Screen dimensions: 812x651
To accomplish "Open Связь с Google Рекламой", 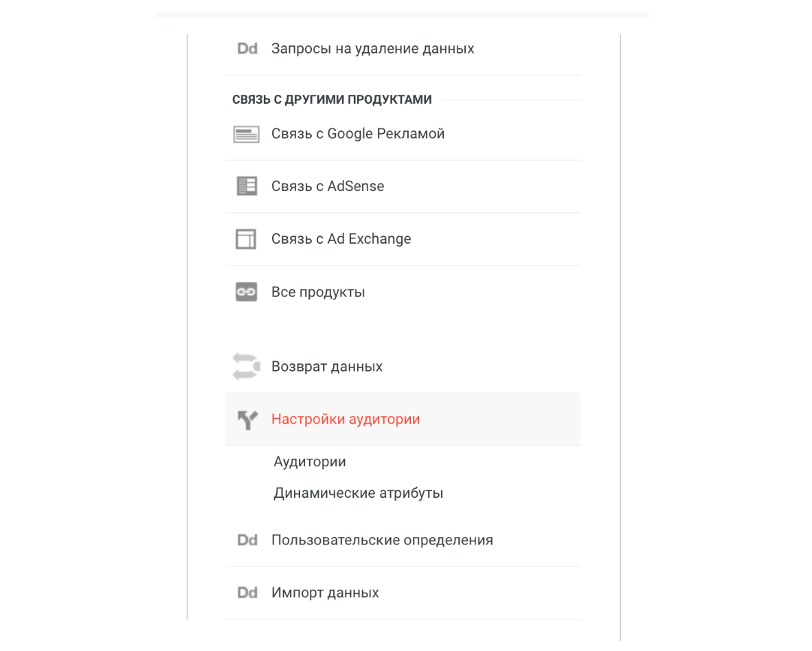I will (403, 134).
